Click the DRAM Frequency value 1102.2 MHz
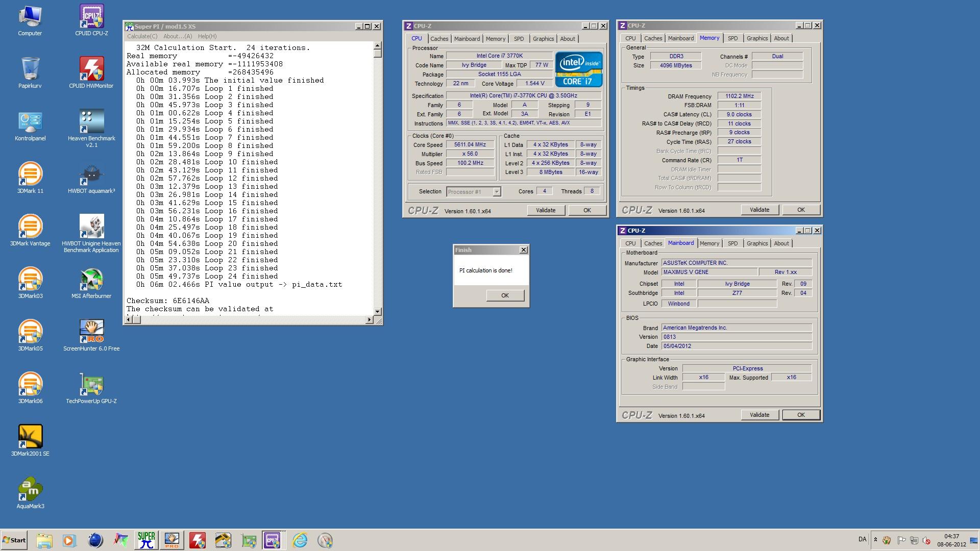The image size is (980, 551). 739,96
